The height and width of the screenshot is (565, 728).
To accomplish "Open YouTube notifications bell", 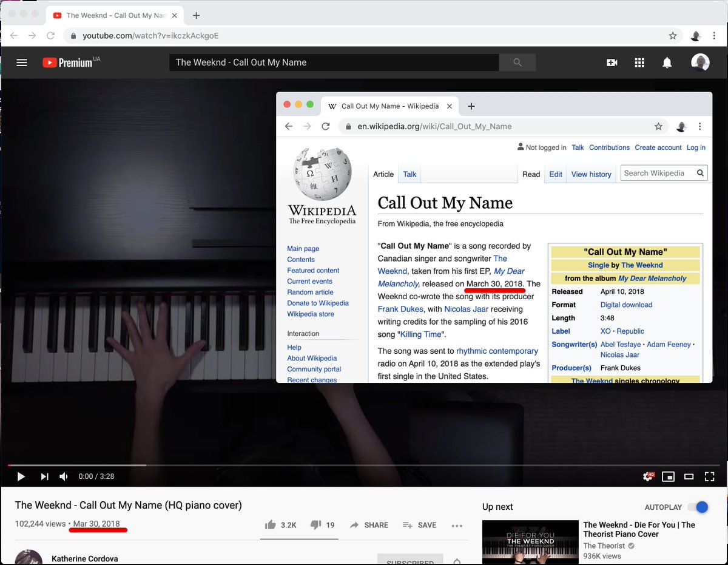I will (x=667, y=63).
